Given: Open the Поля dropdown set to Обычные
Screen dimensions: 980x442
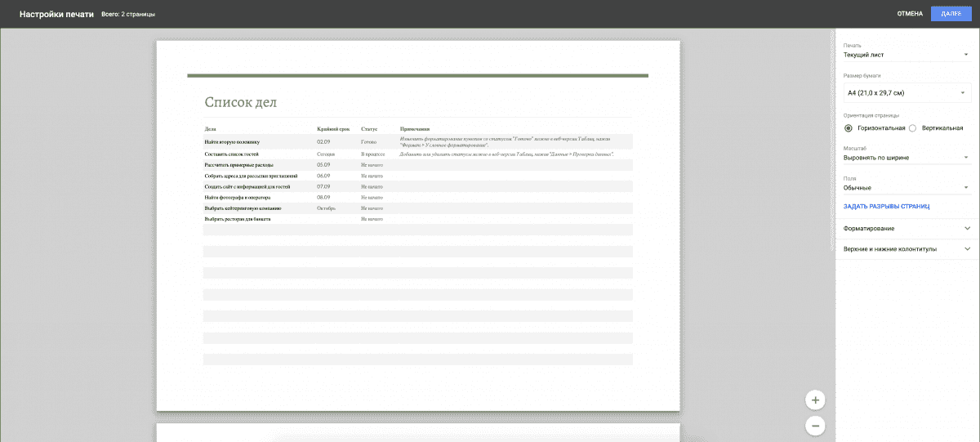Looking at the screenshot, I should [x=906, y=188].
